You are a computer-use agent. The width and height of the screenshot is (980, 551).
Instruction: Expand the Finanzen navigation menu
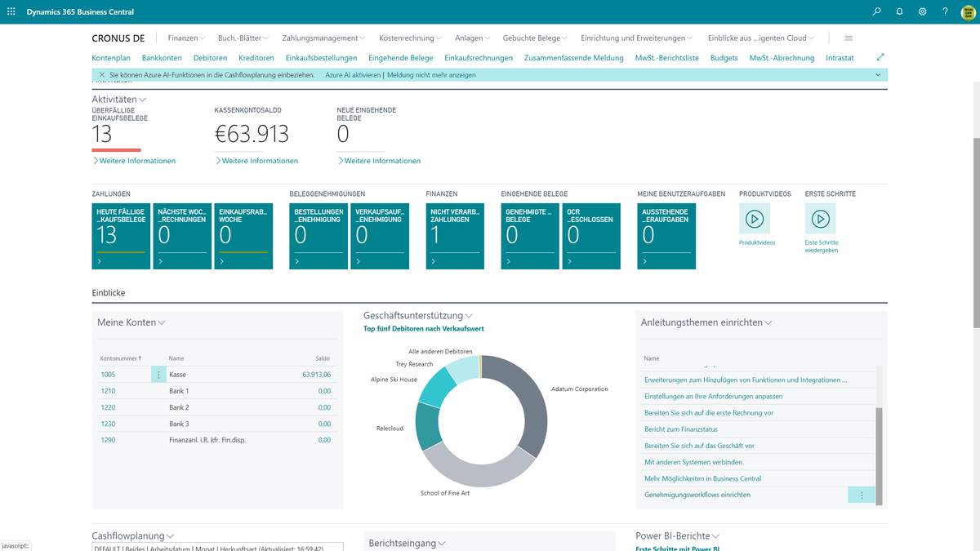(x=187, y=38)
